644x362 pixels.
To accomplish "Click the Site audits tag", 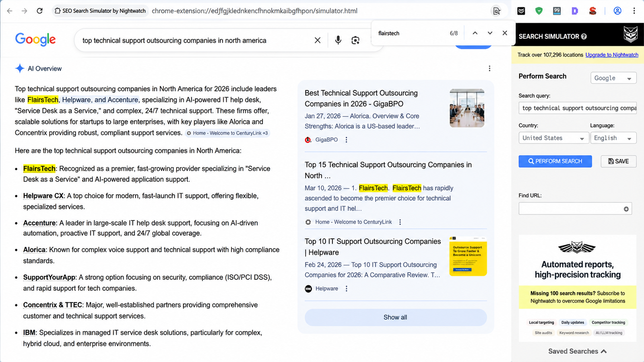I will click(x=543, y=333).
